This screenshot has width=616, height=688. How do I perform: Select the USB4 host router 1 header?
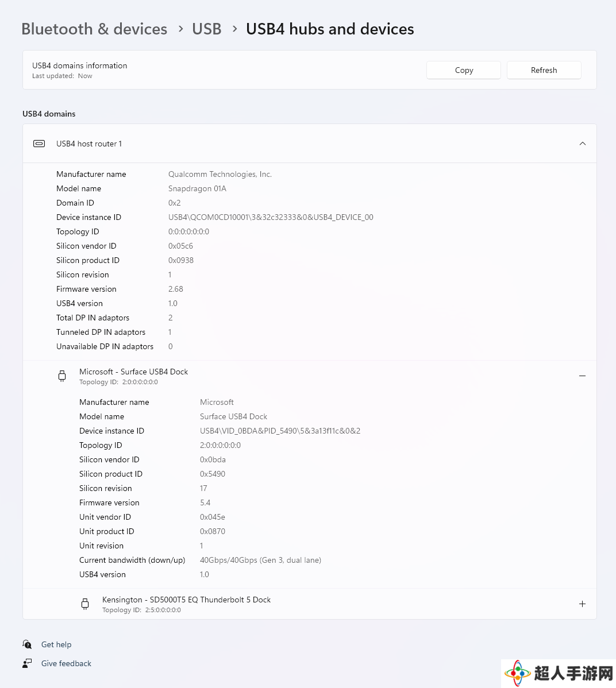tap(89, 144)
